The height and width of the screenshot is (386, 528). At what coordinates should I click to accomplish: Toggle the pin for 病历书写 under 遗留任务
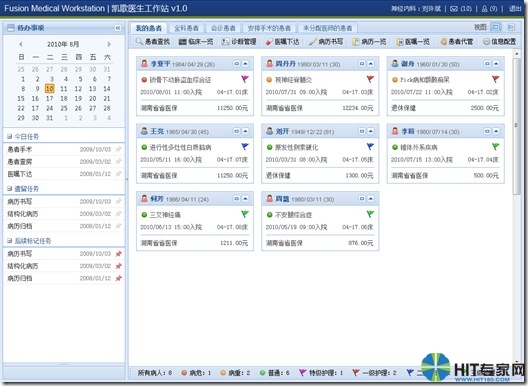click(118, 201)
